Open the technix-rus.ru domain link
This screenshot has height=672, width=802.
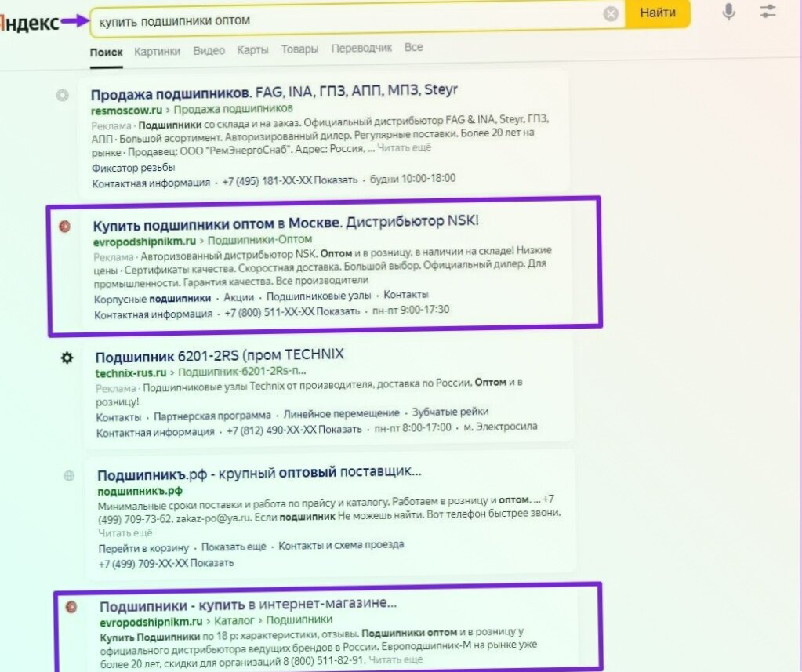(131, 372)
